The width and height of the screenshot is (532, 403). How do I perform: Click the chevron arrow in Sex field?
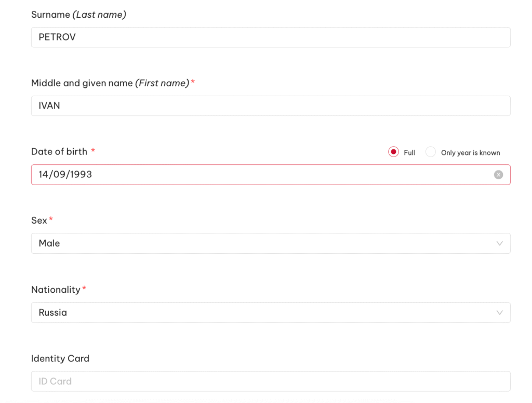pos(499,243)
